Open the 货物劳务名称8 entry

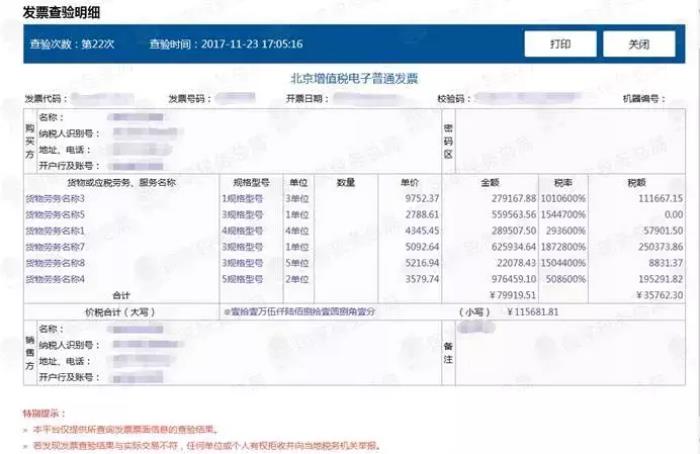(55, 262)
